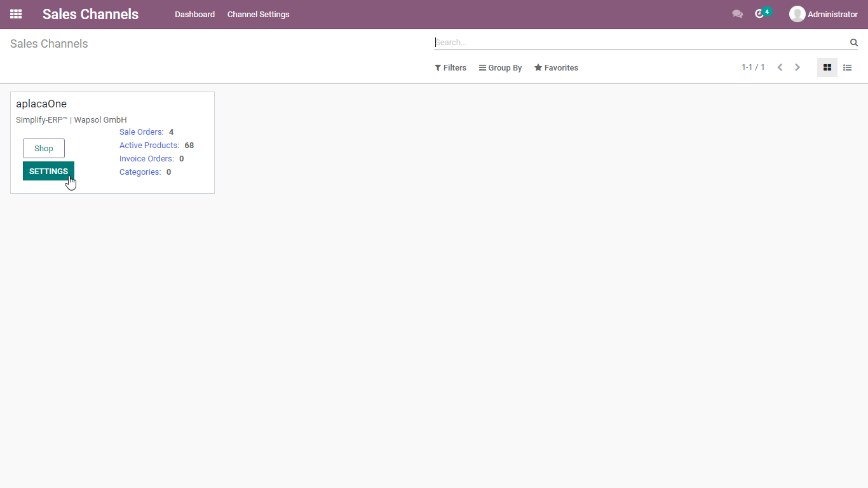Image resolution: width=868 pixels, height=488 pixels.
Task: Open the Group By dropdown
Action: tap(501, 68)
